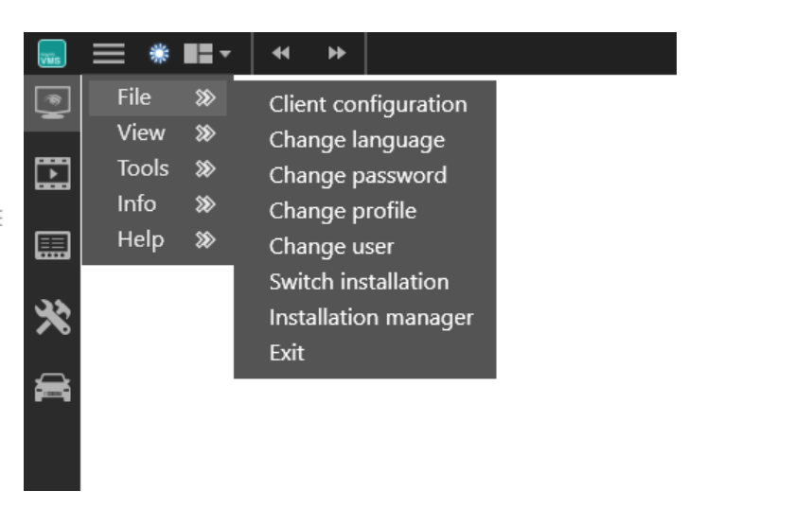The height and width of the screenshot is (509, 812).
Task: Click the blue brightness gear icon
Action: coord(159,54)
